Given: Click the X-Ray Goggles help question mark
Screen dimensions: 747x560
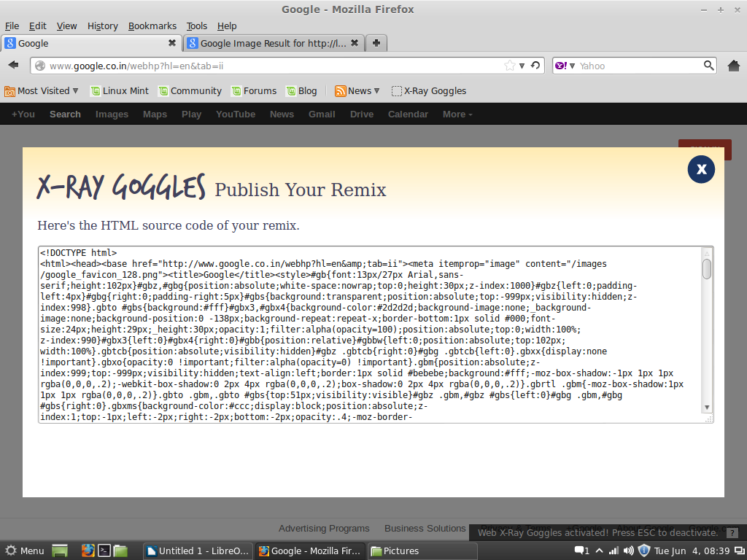Looking at the screenshot, I should 732,533.
